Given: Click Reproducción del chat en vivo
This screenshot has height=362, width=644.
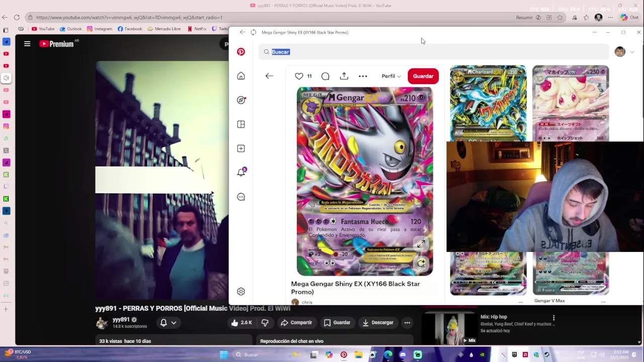Looking at the screenshot, I should pyautogui.click(x=292, y=341).
